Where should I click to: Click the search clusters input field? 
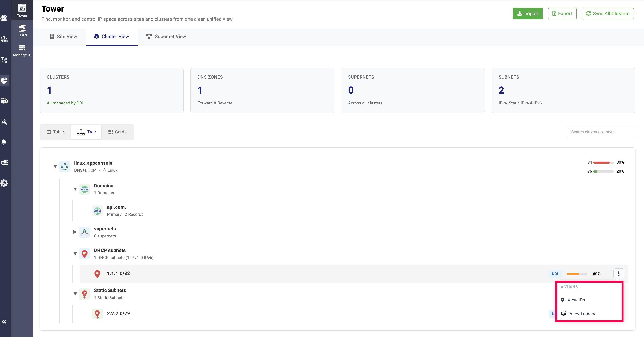click(x=601, y=132)
